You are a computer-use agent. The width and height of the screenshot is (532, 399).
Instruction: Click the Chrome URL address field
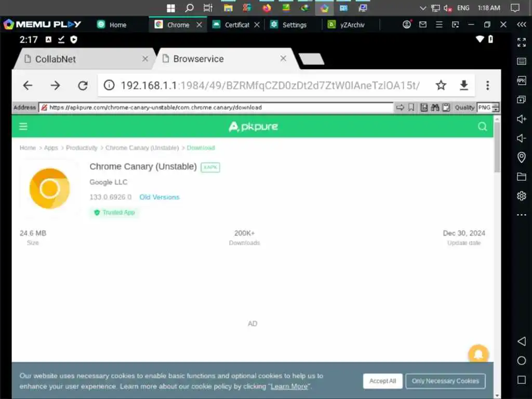coord(270,85)
